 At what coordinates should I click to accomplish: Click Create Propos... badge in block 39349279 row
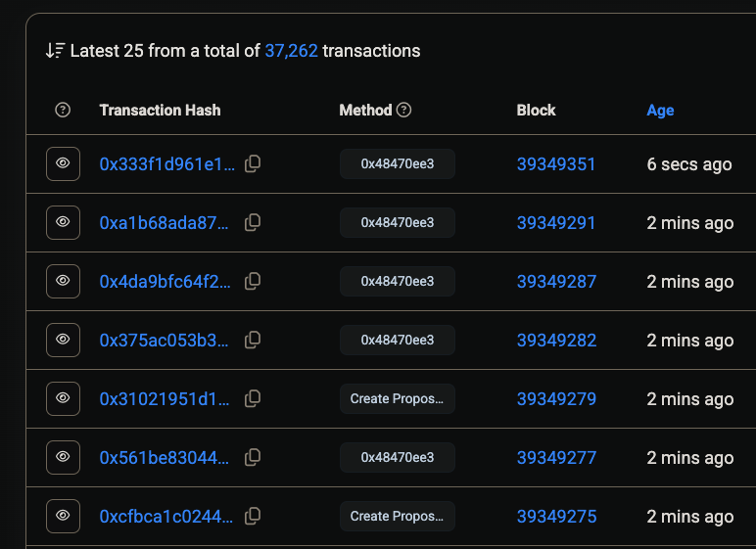[x=398, y=398]
